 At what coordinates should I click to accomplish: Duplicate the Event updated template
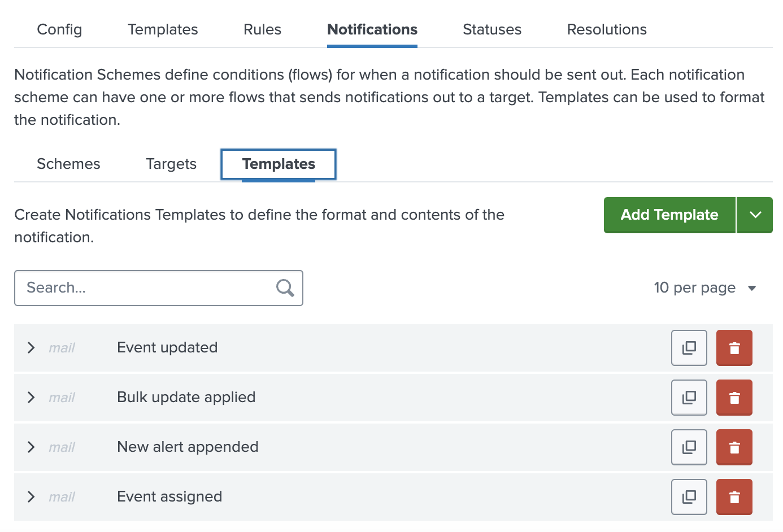pyautogui.click(x=689, y=348)
